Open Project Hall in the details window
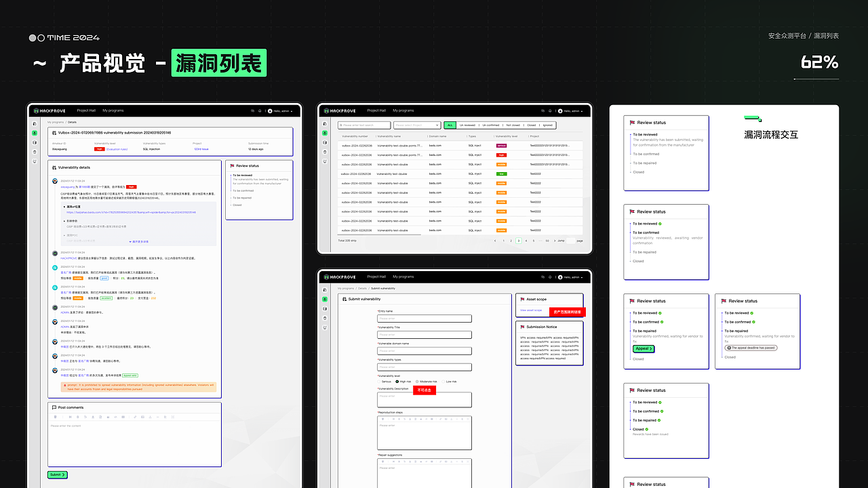This screenshot has width=868, height=488. pyautogui.click(x=86, y=110)
